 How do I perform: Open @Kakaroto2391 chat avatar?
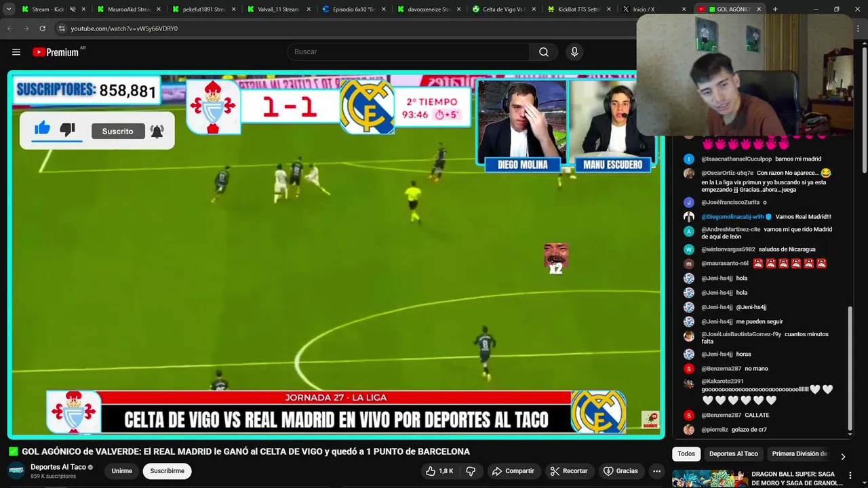coord(689,383)
